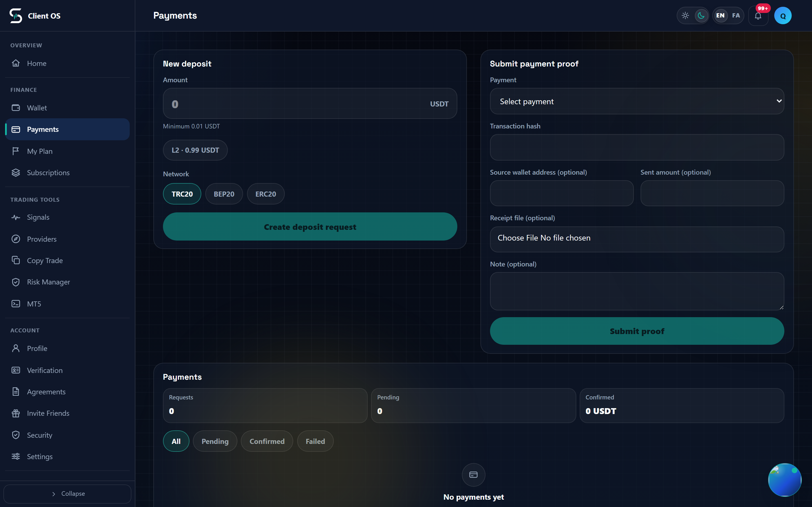The height and width of the screenshot is (507, 812).
Task: Click the Transaction hash input field
Action: 637,147
